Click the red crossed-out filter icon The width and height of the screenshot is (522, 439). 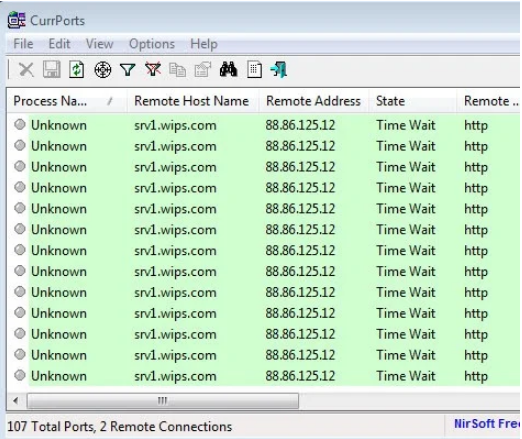[153, 69]
